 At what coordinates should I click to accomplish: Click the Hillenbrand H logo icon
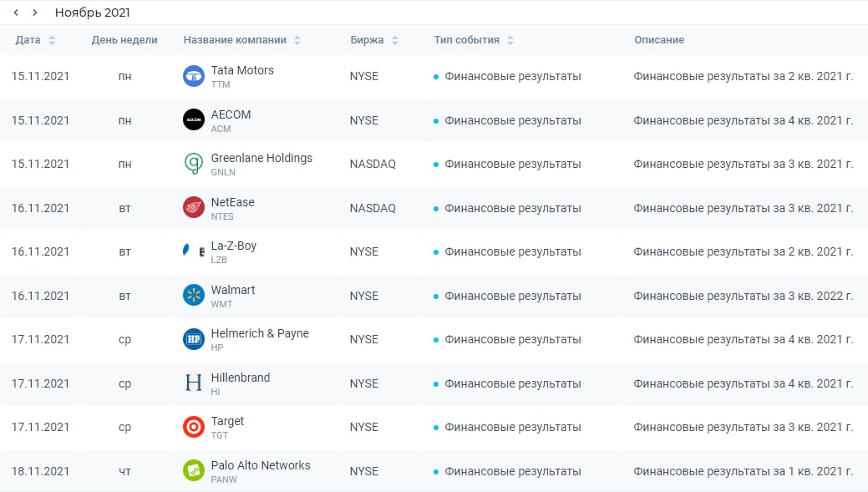194,383
